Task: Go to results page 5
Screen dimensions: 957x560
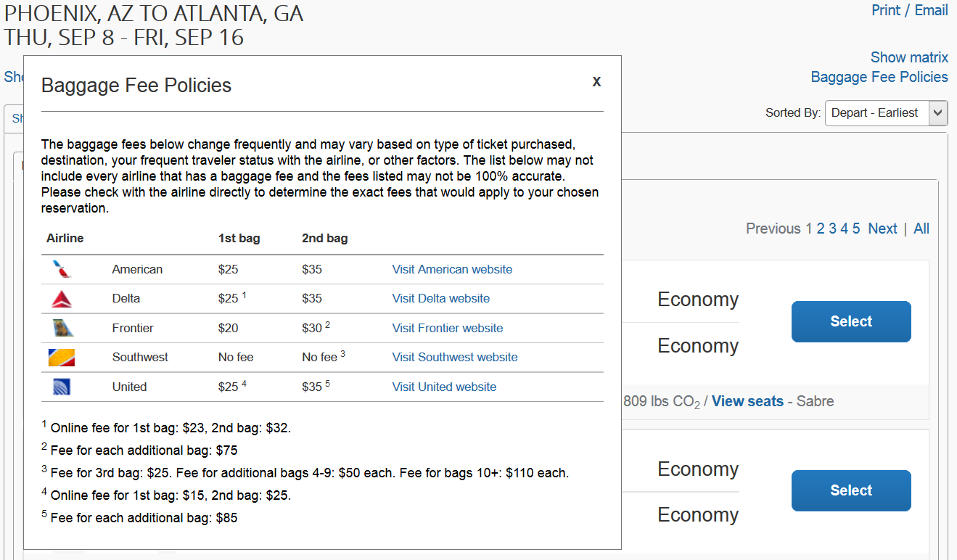Action: click(856, 229)
